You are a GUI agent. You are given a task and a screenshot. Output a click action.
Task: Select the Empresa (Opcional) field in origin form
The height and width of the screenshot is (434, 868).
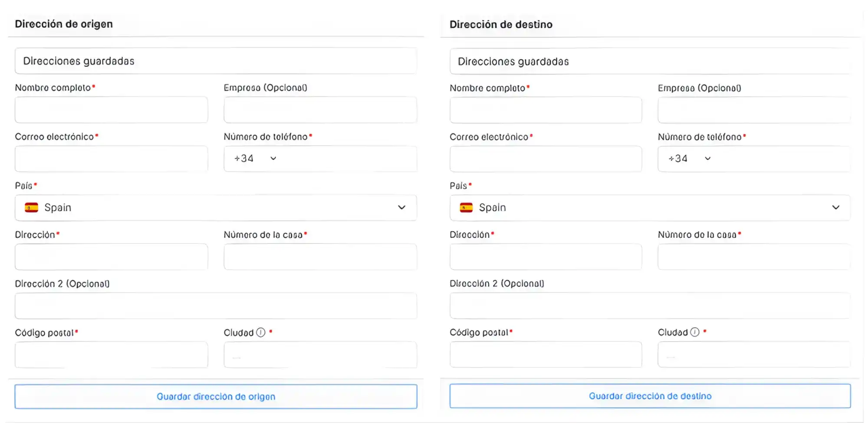coord(320,110)
